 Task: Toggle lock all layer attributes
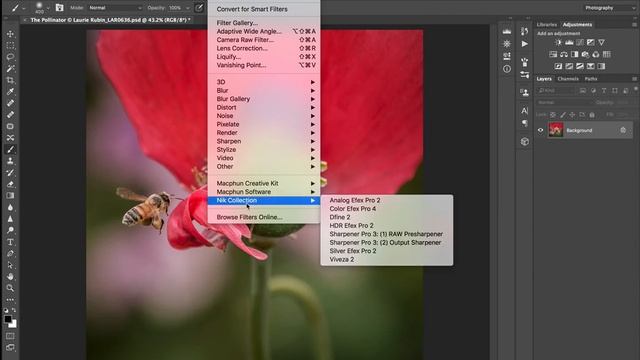(592, 115)
